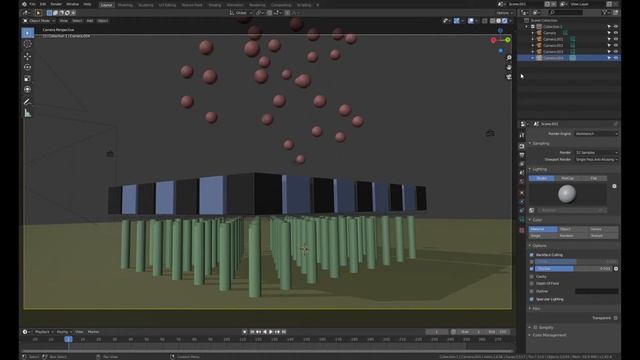Screen dimensions: 640x360
Task: Click the play animation button
Action: (x=271, y=332)
